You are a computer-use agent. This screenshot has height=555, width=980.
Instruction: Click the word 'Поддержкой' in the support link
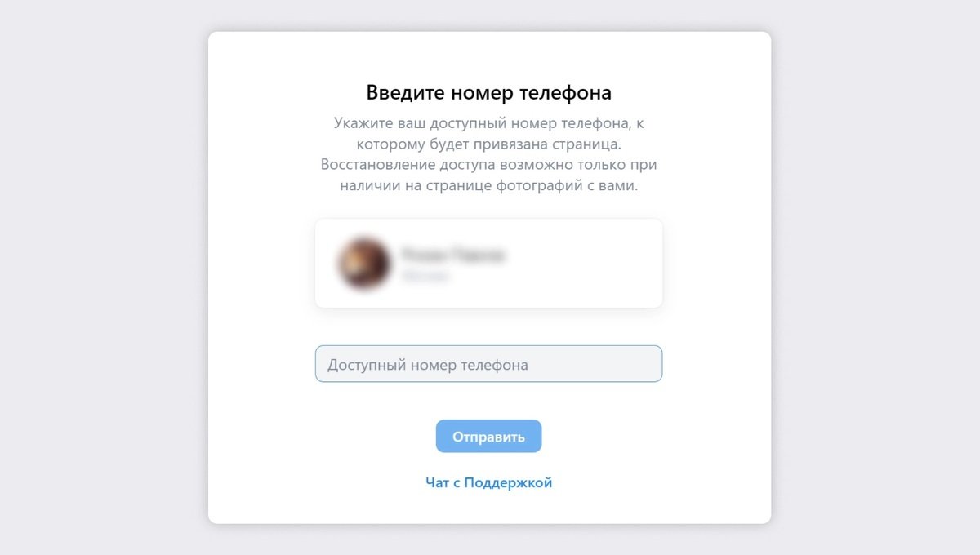click(x=508, y=482)
